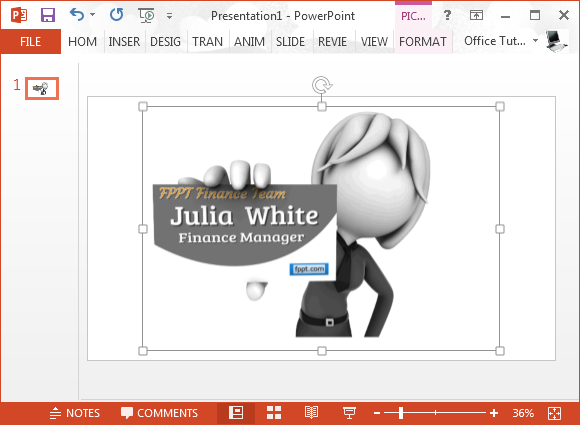Expand Office Tut... account dropdown
Image resolution: width=580 pixels, height=425 pixels.
535,41
